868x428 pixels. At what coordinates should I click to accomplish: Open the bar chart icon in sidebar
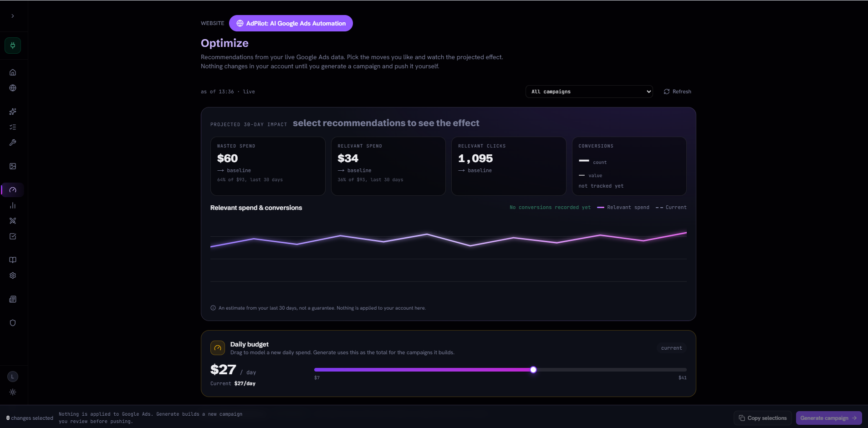pyautogui.click(x=13, y=205)
